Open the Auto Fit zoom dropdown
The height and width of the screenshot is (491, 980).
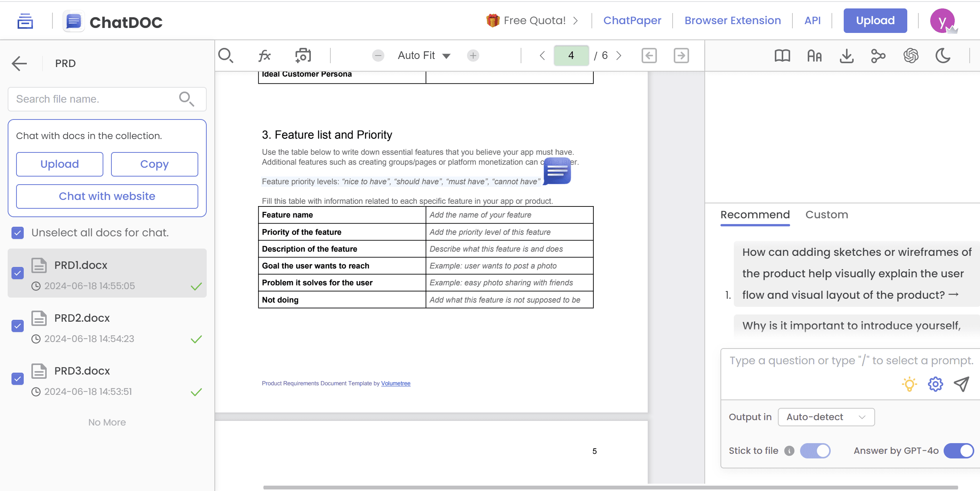424,56
